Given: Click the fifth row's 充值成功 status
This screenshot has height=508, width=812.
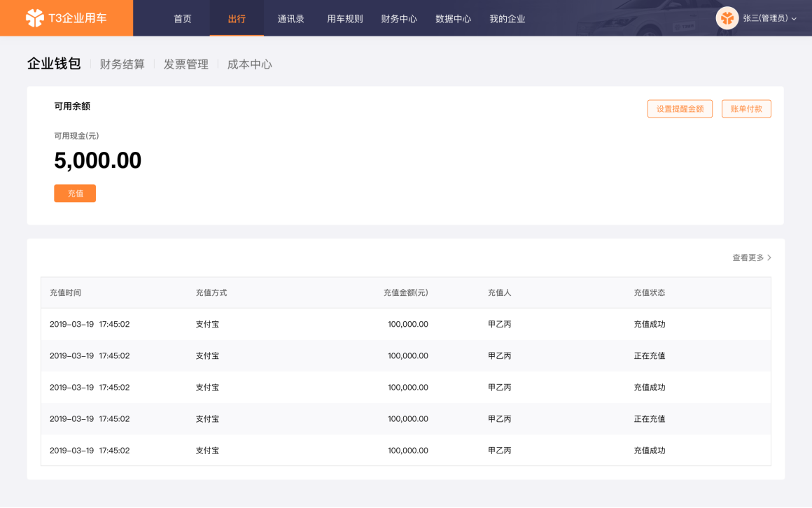Looking at the screenshot, I should 650,451.
